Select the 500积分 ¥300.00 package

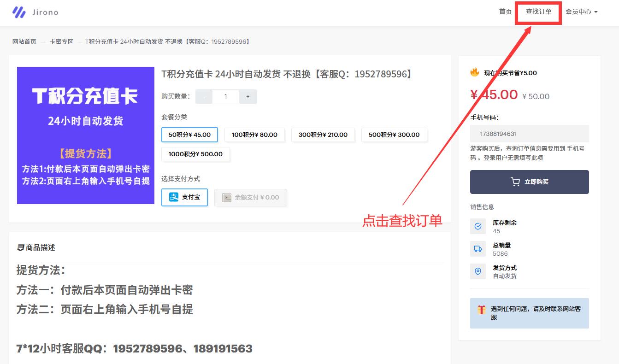click(394, 135)
